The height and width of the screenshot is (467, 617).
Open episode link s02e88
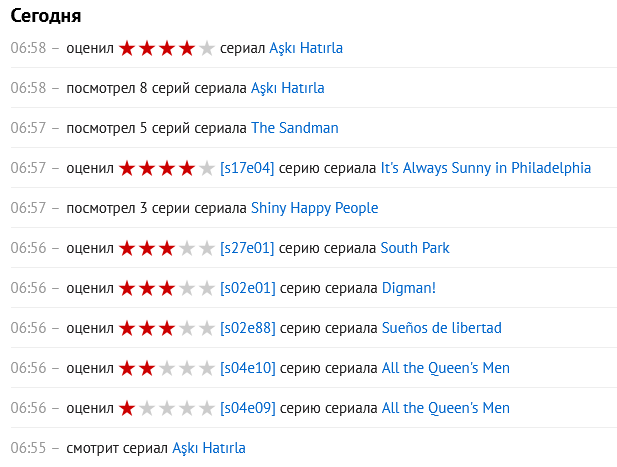[x=248, y=328]
